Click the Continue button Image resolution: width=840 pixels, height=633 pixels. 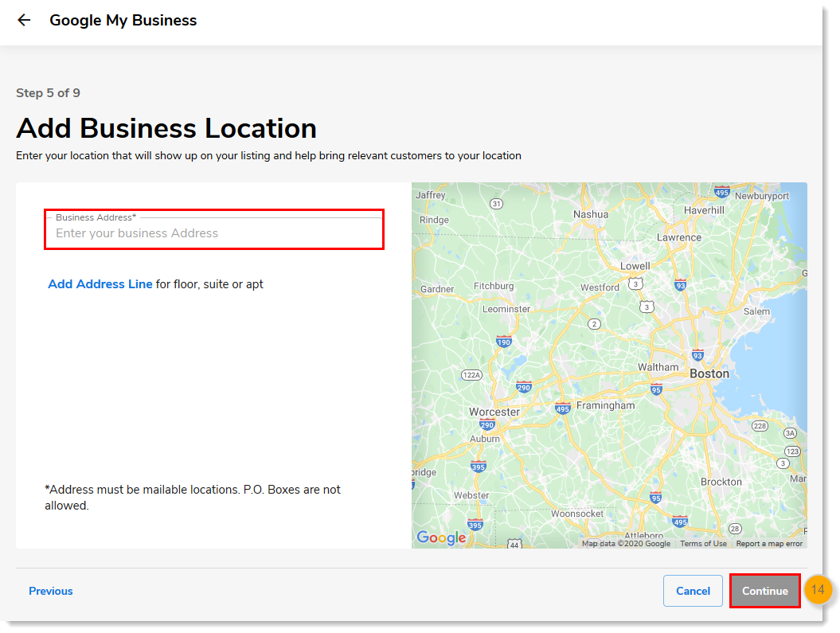point(765,592)
